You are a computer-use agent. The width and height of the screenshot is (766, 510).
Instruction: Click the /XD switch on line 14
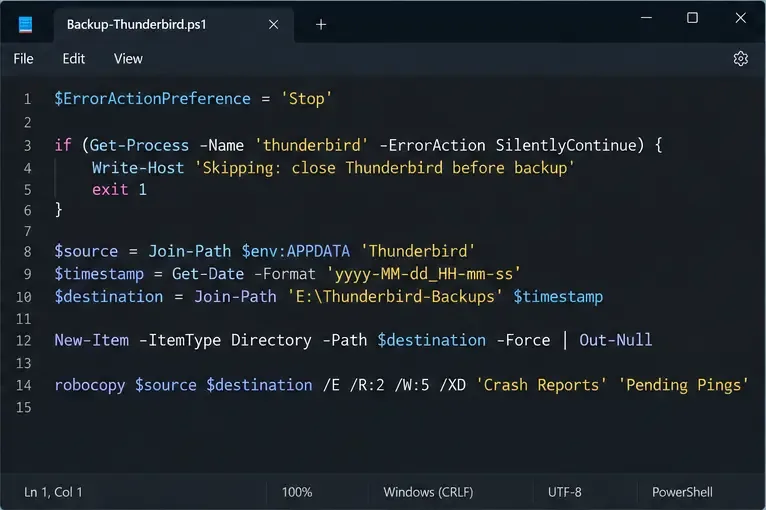click(x=453, y=385)
